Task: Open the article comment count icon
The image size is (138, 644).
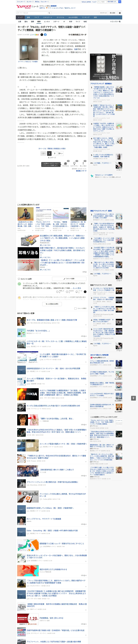Action: (x=32, y=35)
